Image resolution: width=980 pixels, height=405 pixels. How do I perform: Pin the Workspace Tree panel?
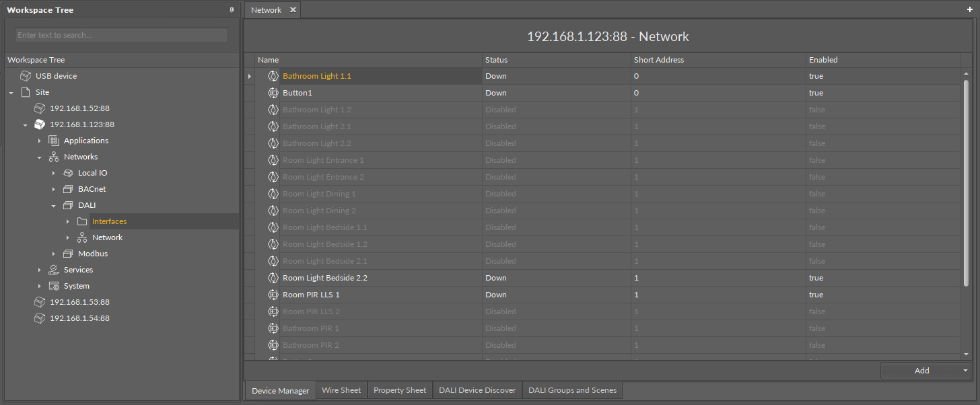[x=232, y=10]
